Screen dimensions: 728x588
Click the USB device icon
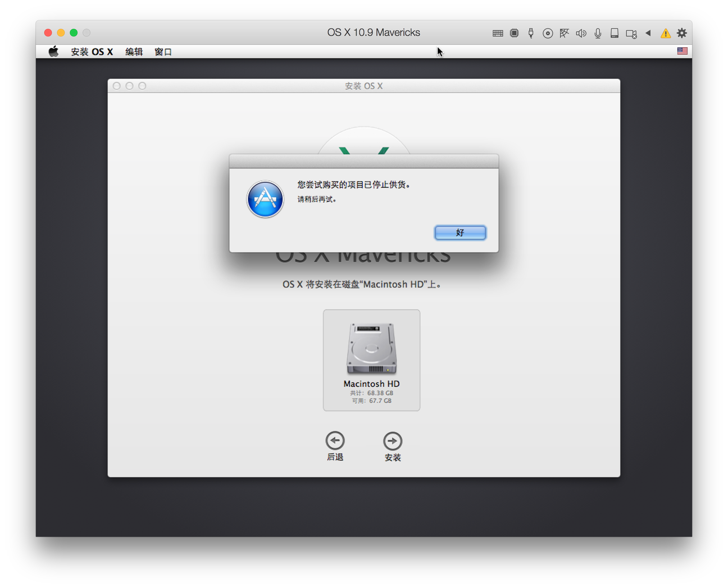click(531, 33)
